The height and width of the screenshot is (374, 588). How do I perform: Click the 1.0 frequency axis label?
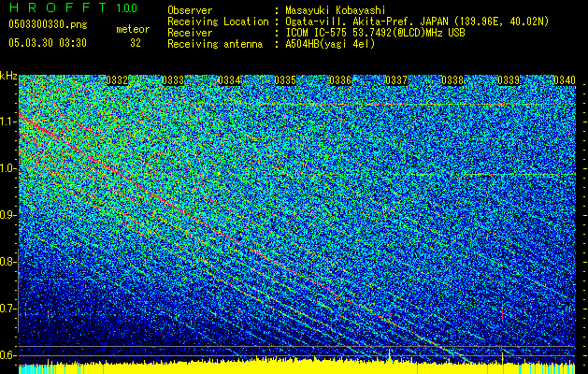coord(8,168)
